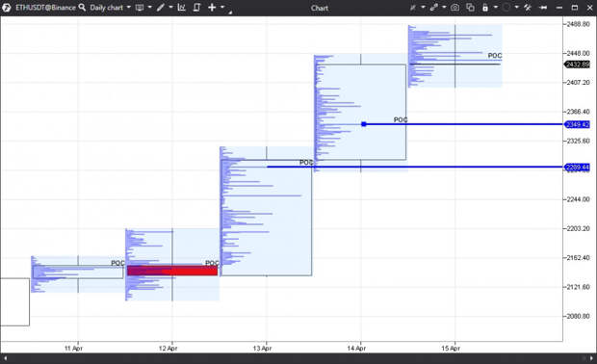Image resolution: width=597 pixels, height=364 pixels.
Task: Select the red POC bar on 12 Apr
Action: [x=172, y=271]
